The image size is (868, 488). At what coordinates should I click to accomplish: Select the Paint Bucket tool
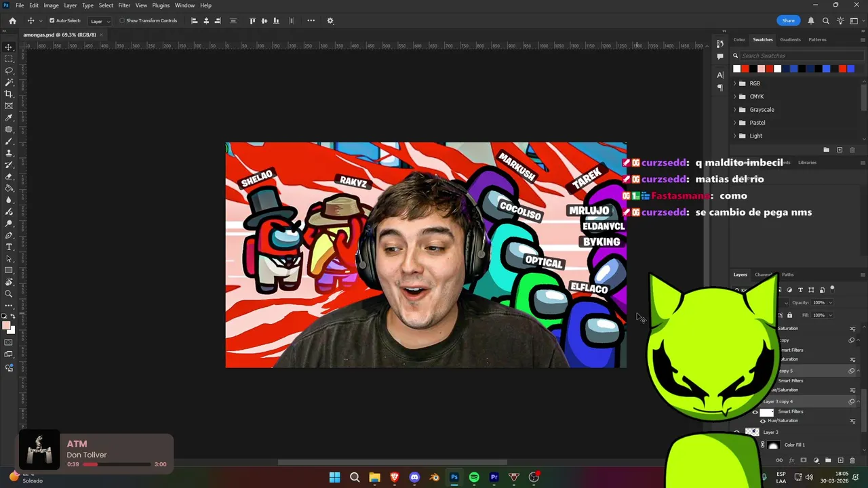[9, 188]
